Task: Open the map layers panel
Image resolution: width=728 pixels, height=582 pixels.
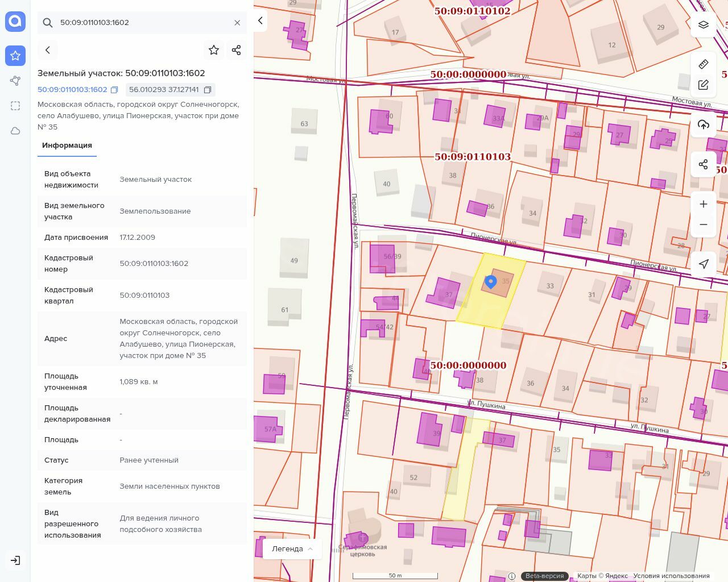Action: tap(704, 24)
